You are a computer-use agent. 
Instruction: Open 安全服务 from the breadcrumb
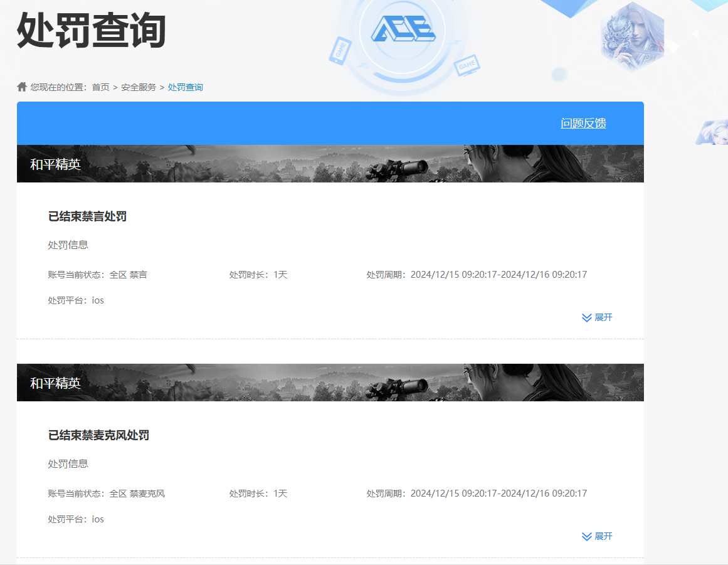click(139, 87)
